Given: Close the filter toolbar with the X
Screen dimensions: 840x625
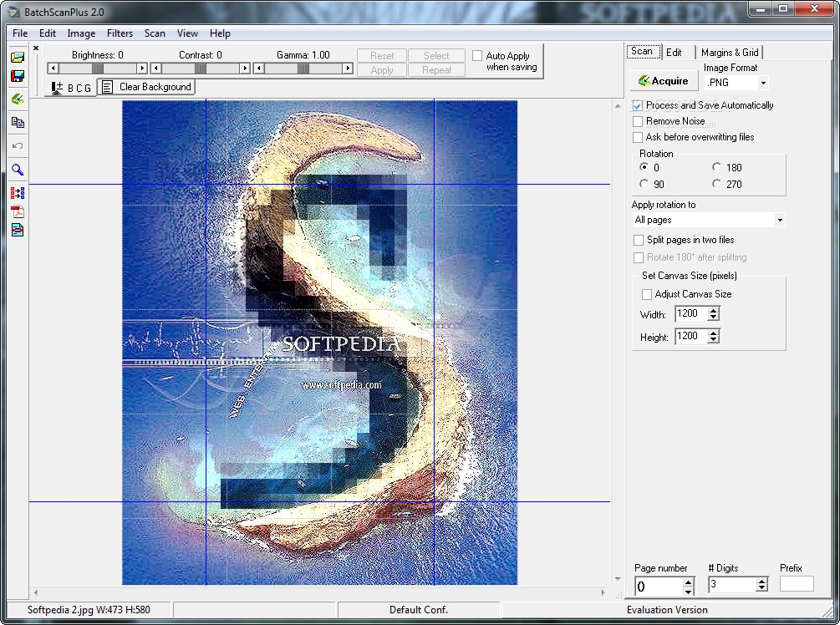Looking at the screenshot, I should point(36,48).
